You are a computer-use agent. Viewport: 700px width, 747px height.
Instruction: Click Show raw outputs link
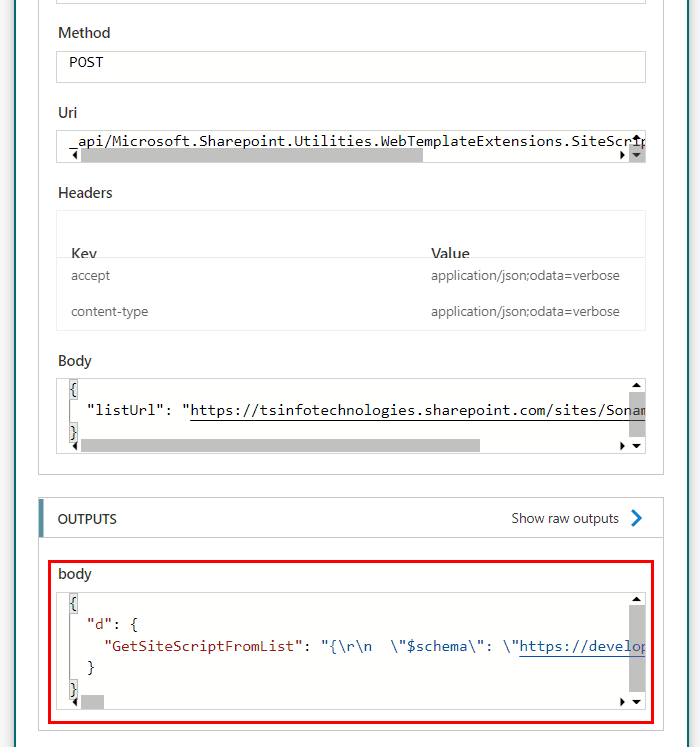point(565,518)
